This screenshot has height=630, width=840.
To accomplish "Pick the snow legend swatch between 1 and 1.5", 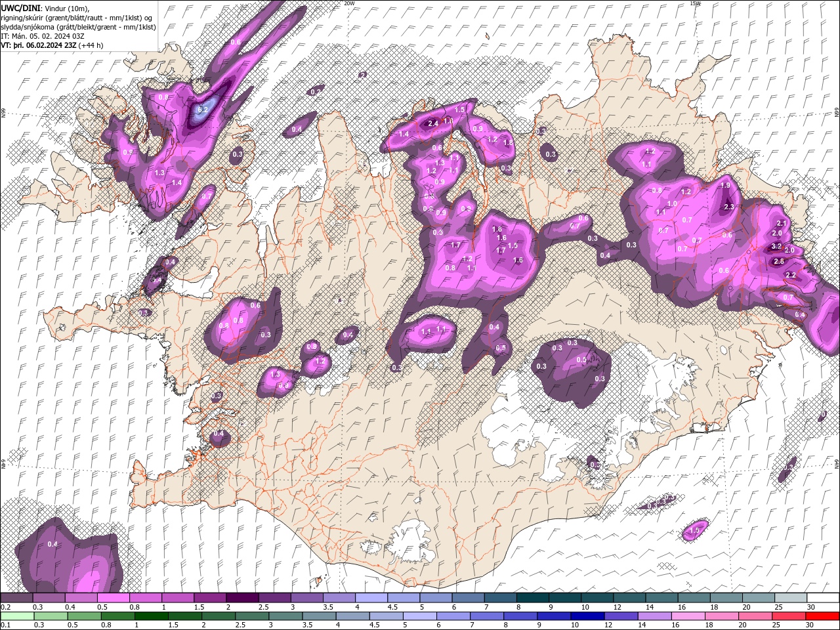I will pos(178,598).
